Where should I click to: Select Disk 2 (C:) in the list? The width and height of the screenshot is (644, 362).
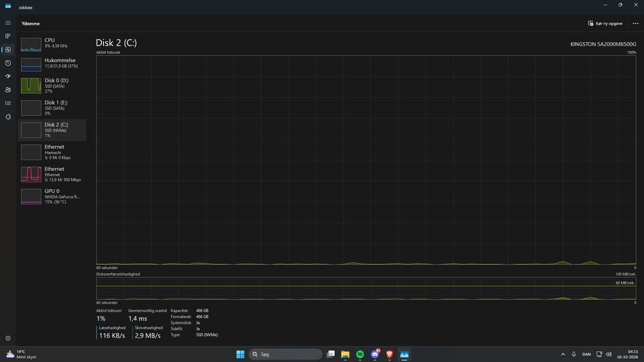pos(52,129)
